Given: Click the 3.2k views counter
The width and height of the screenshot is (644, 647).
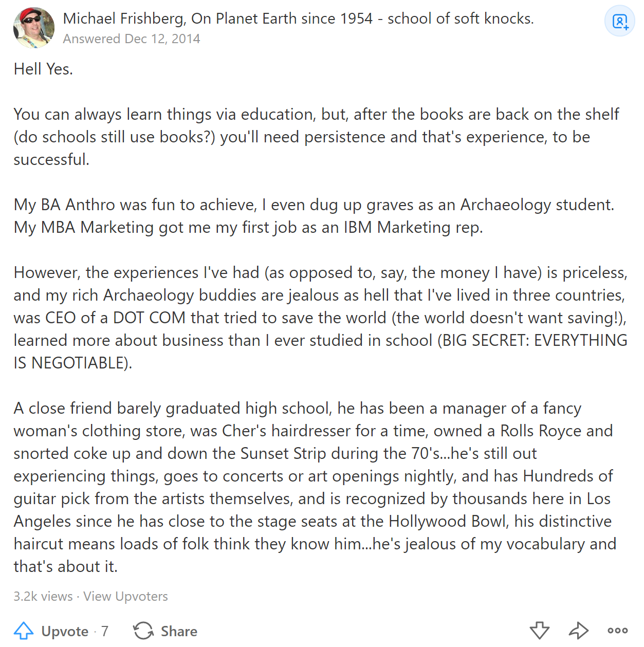Looking at the screenshot, I should [43, 596].
